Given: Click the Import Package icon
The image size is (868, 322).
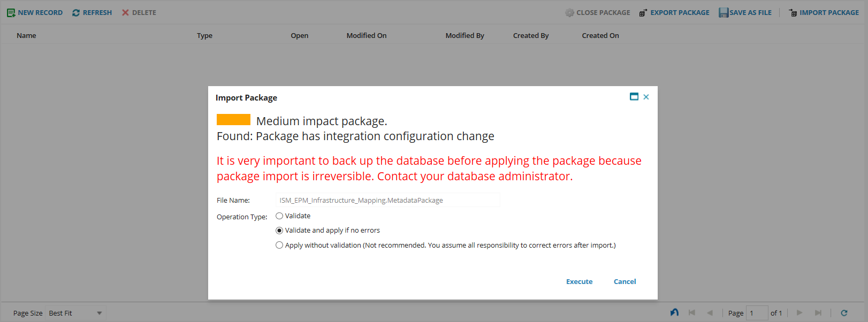Looking at the screenshot, I should click(793, 13).
